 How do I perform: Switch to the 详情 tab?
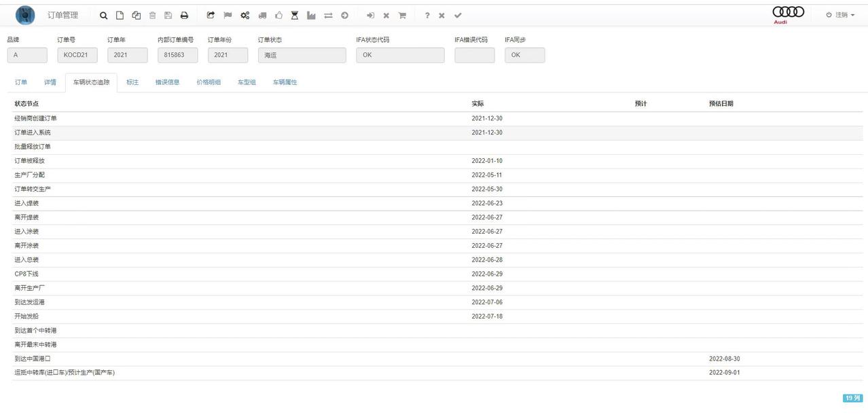tap(50, 82)
